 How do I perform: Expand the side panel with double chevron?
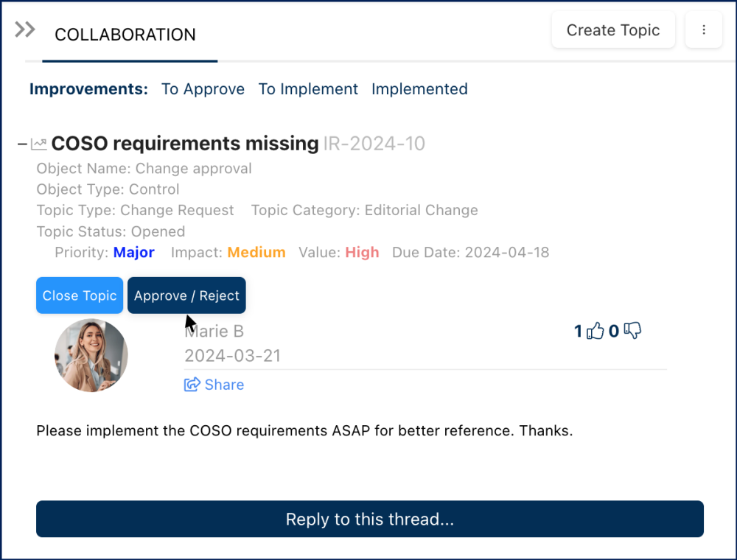coord(25,29)
